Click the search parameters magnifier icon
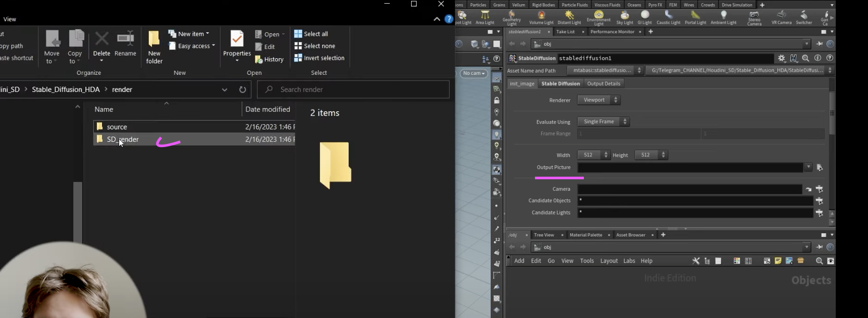Viewport: 868px width, 318px height. click(x=806, y=58)
